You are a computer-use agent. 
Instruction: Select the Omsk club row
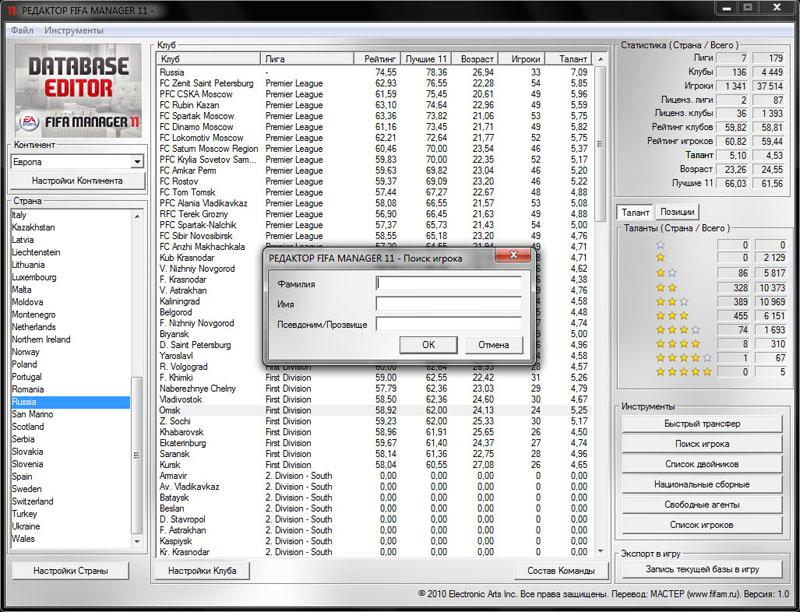(374, 411)
